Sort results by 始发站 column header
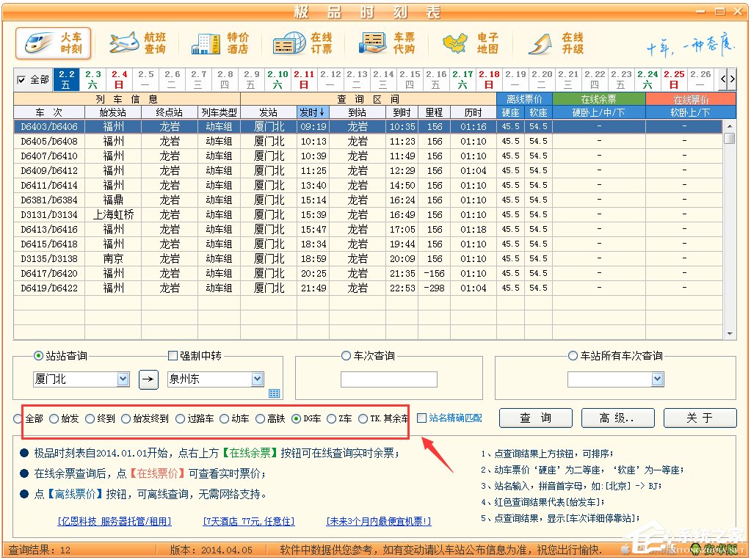The height and width of the screenshot is (560, 751). click(x=113, y=112)
